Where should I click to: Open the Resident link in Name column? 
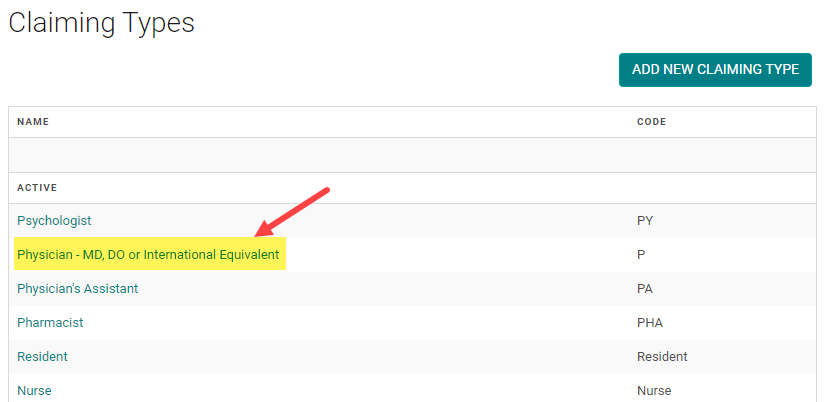point(42,357)
